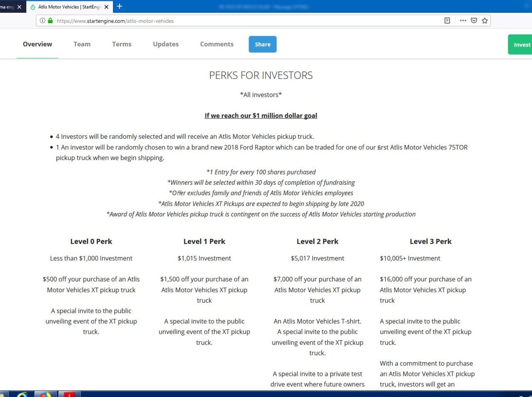Toggle reader view in address bar
Viewport: 532px width, 397px height.
pyautogui.click(x=447, y=20)
